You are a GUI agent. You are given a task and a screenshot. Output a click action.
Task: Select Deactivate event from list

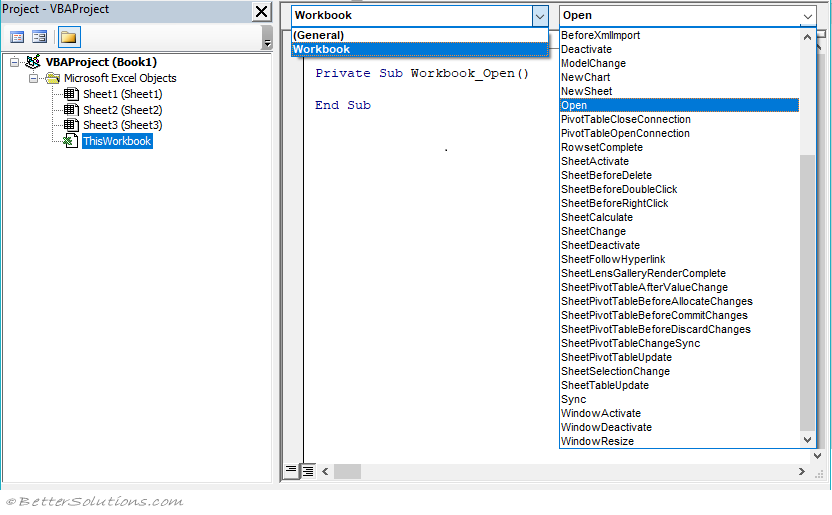point(679,49)
